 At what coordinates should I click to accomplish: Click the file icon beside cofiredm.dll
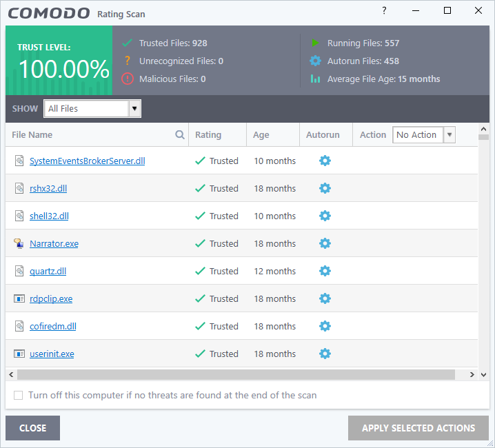pyautogui.click(x=19, y=326)
